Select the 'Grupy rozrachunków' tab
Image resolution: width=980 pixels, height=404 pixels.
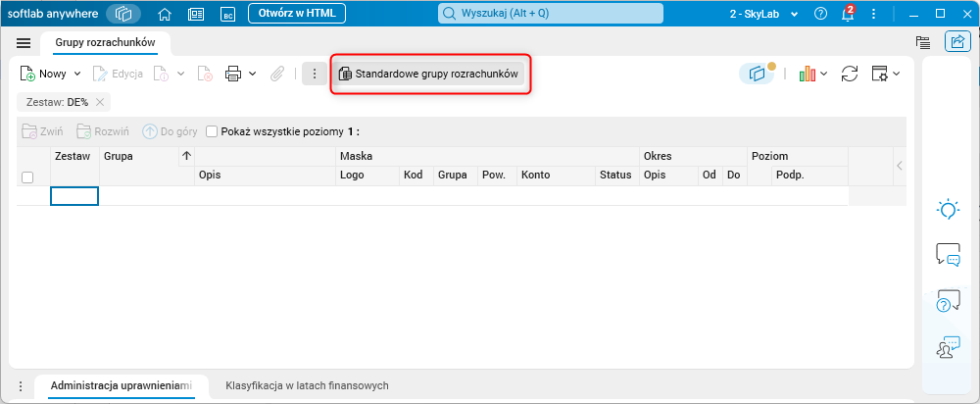point(105,42)
